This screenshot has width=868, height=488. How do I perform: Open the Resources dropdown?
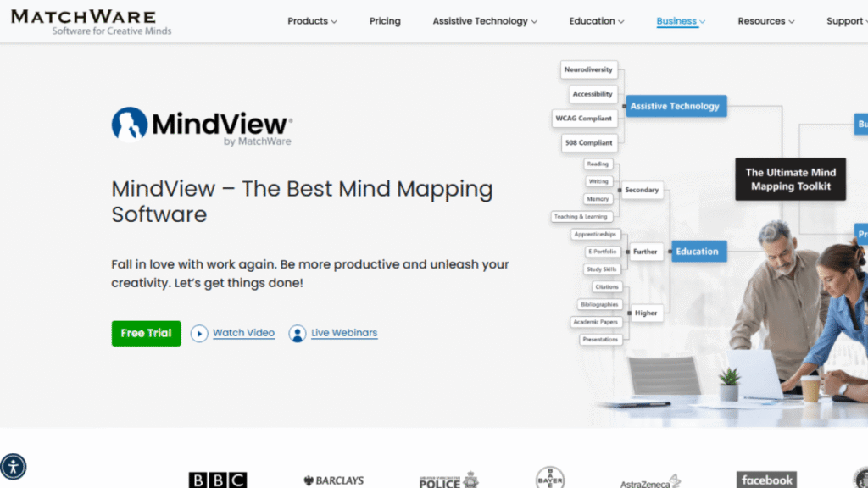point(765,21)
